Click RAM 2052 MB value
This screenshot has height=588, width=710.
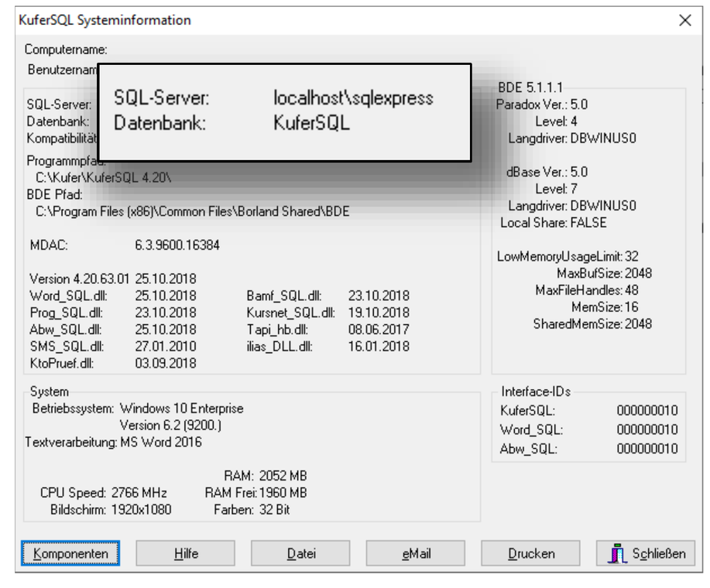click(283, 476)
